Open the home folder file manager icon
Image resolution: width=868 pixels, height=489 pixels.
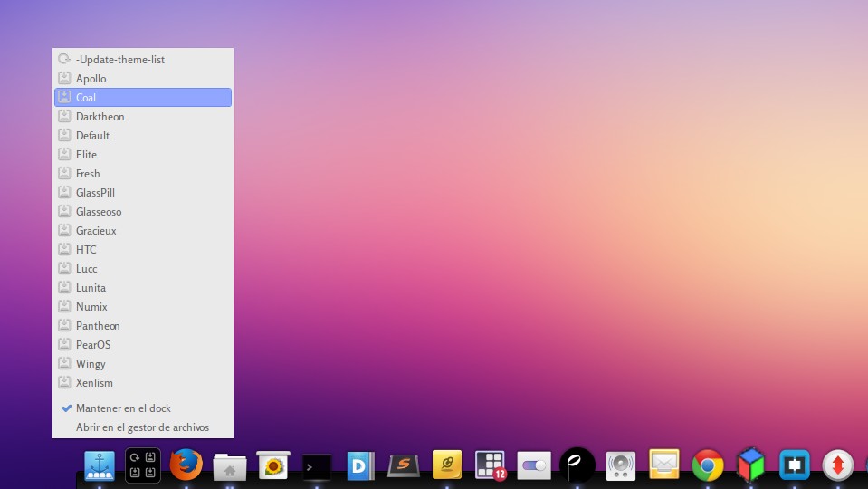tap(230, 466)
